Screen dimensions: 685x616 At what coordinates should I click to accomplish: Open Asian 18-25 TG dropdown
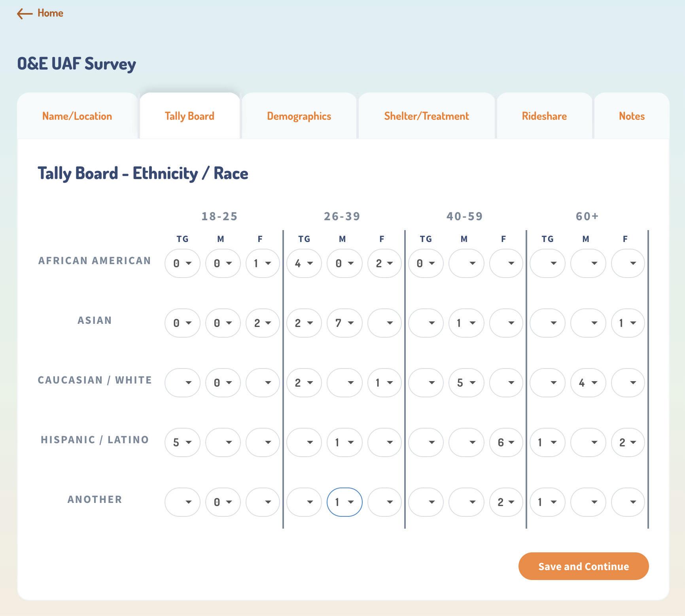pos(182,323)
